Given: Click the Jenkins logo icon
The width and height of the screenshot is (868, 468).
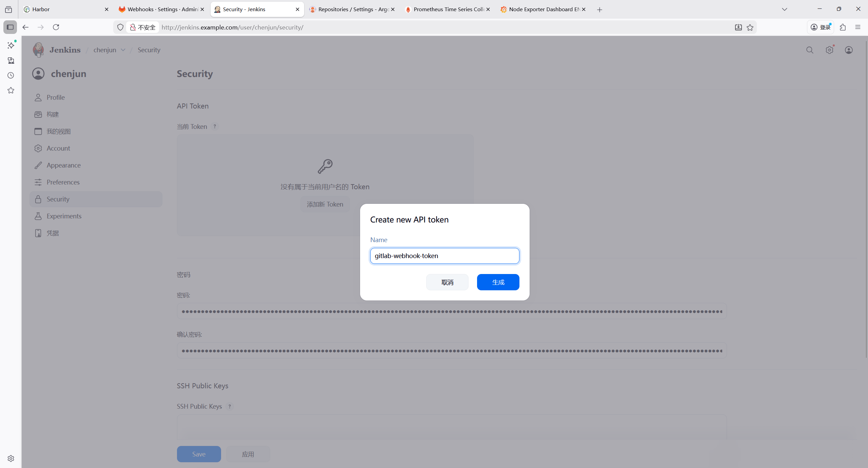Looking at the screenshot, I should (38, 50).
